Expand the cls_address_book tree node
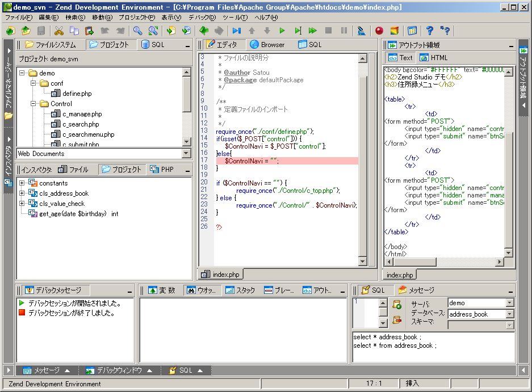Screen dimensions: 532x392 click(22, 193)
